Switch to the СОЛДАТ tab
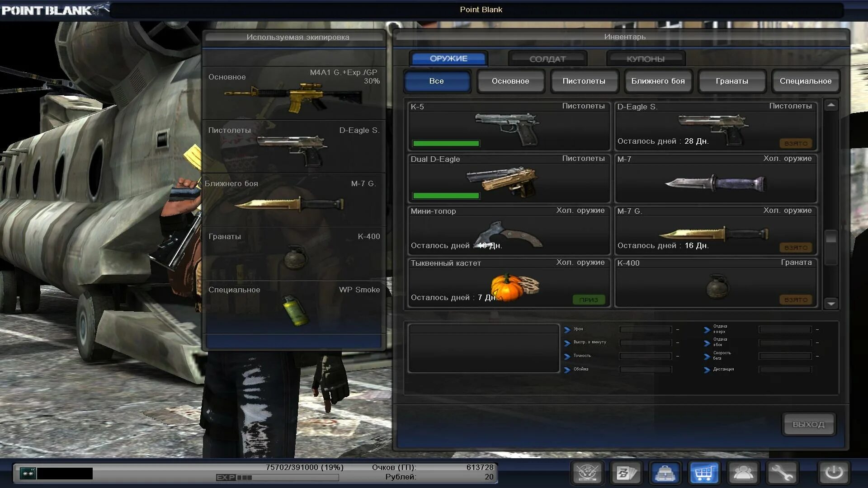 (547, 59)
